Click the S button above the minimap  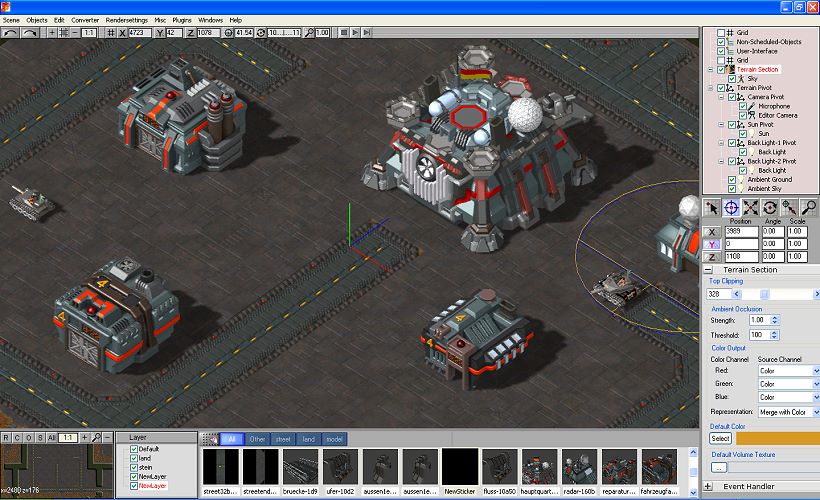pyautogui.click(x=40, y=437)
